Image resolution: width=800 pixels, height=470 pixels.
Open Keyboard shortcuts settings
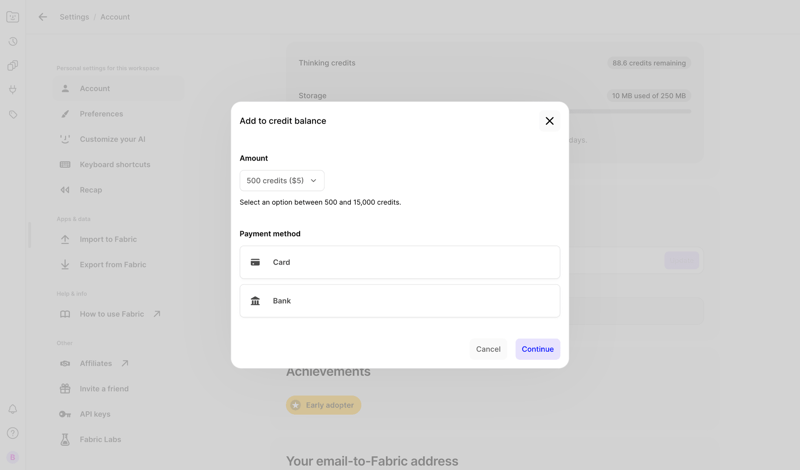(x=114, y=165)
